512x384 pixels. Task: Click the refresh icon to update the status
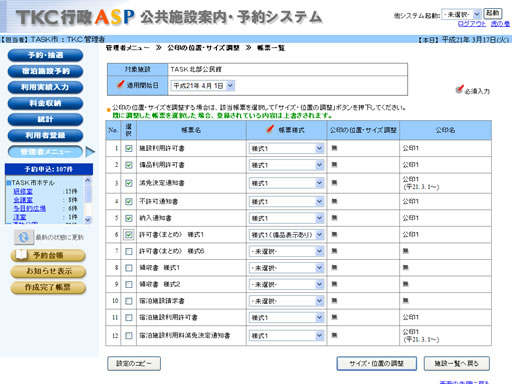(23, 237)
